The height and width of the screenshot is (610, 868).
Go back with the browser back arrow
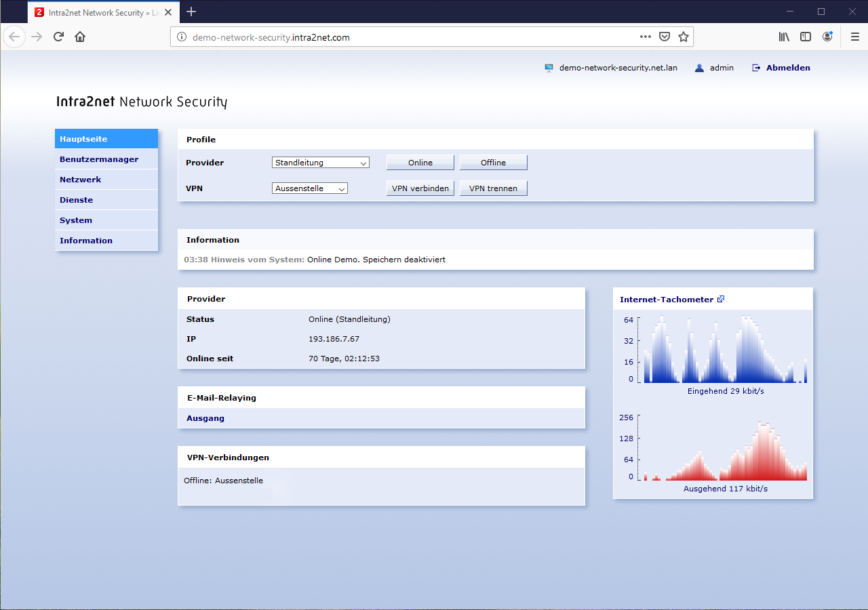point(14,37)
